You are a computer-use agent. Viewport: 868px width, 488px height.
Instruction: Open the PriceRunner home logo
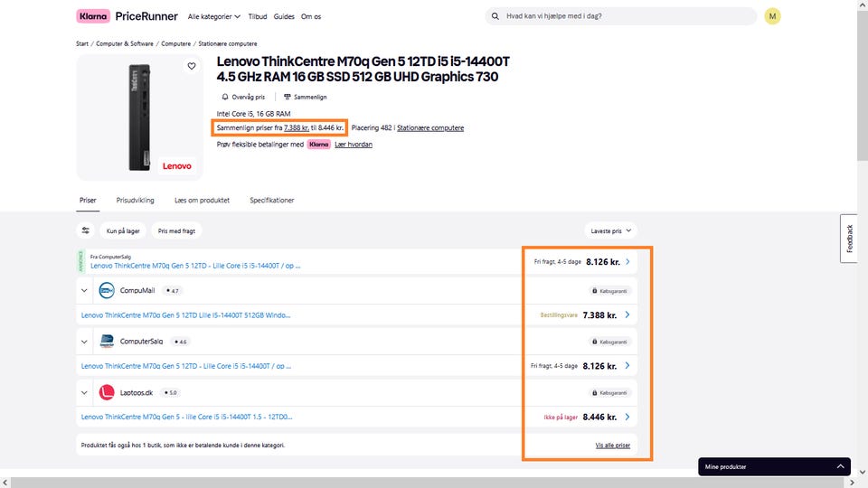pos(146,16)
